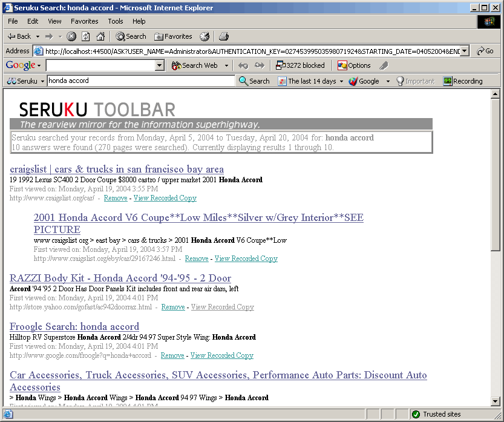Viewport: 504px width, 422px height.
Task: Open the View menu
Action: click(54, 21)
